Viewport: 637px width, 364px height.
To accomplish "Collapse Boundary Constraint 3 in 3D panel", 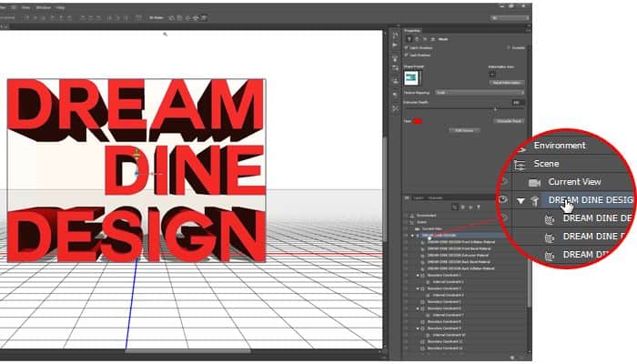I will point(418,288).
